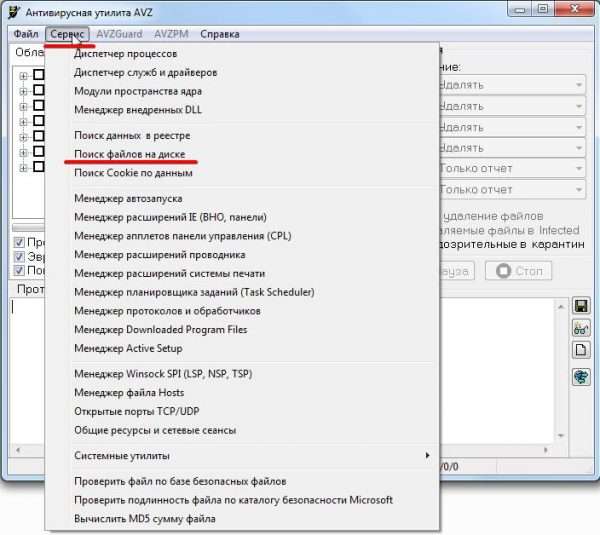The image size is (600, 535).
Task: Open Менеджер планировщика заданий (Task Scheduler)
Action: point(194,292)
